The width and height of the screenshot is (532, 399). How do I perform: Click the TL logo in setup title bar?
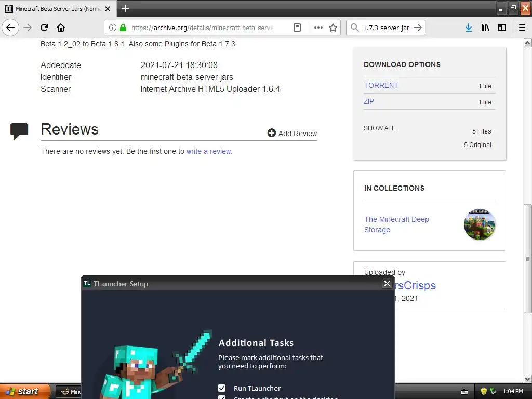[x=87, y=283]
